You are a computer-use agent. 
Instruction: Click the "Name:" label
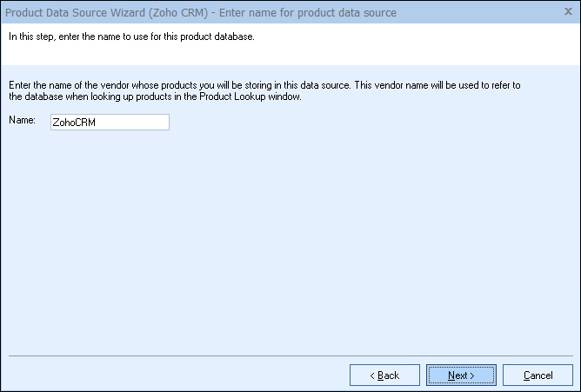point(22,121)
